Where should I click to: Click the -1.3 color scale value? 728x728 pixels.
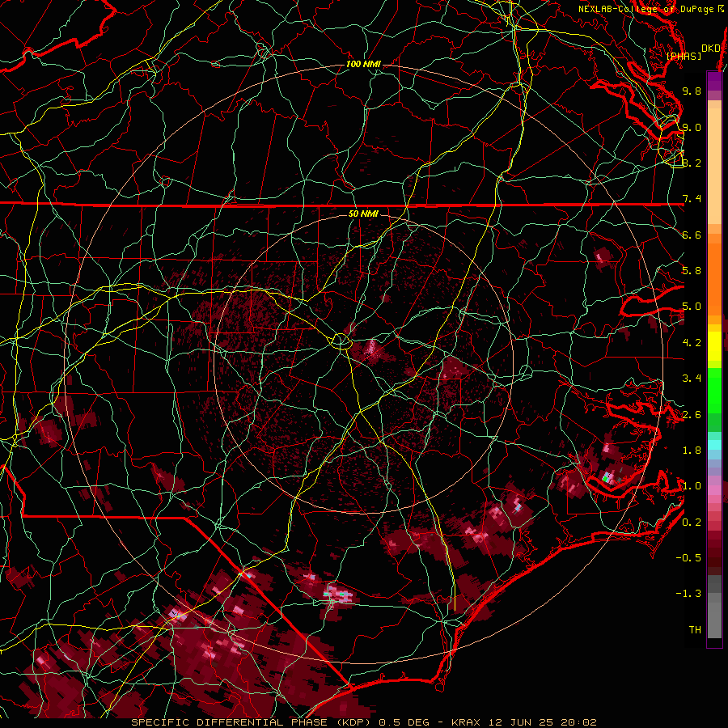(x=688, y=594)
